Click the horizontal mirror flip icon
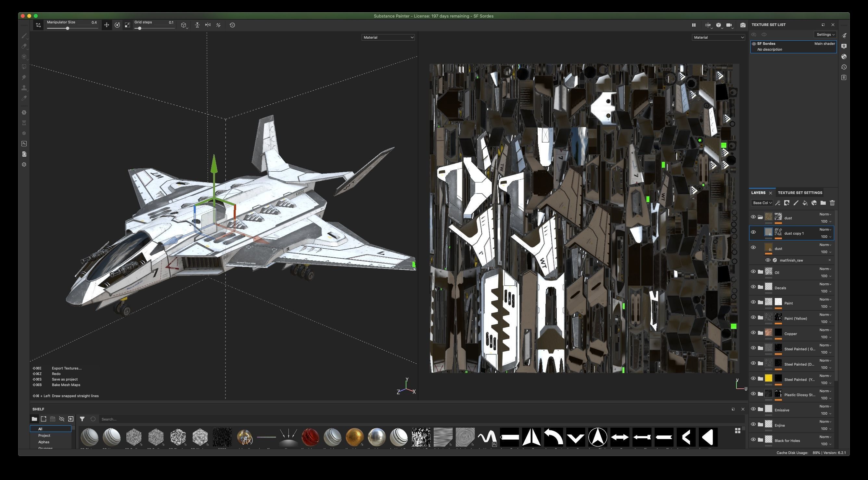This screenshot has height=480, width=868. click(x=208, y=25)
